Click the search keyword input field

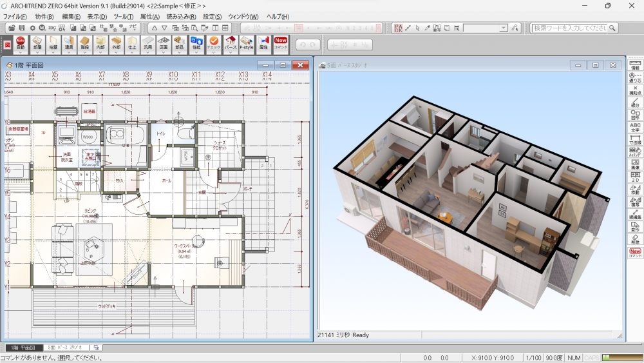tap(569, 28)
